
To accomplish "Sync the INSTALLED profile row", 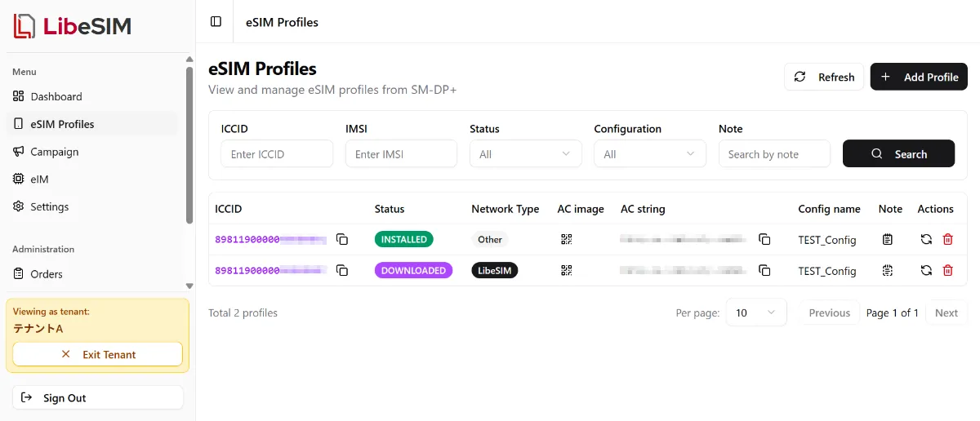I will pos(926,239).
